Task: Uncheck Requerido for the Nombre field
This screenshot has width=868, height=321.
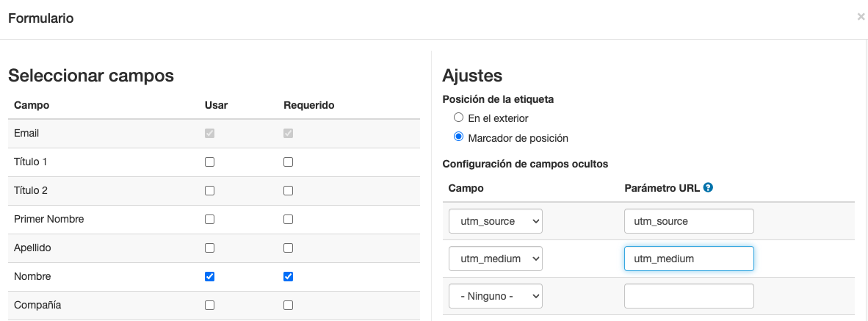Action: point(288,277)
